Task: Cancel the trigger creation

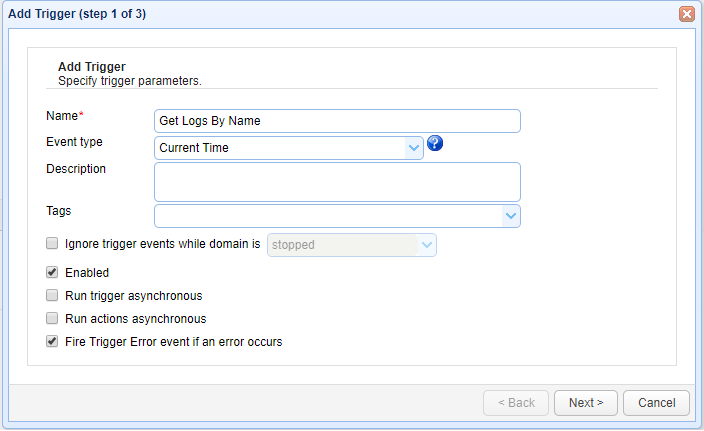Action: pyautogui.click(x=656, y=403)
